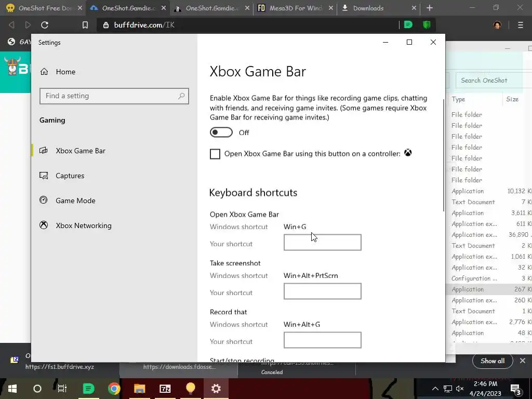Close the Downloads browser tab
This screenshot has width=532, height=399.
pos(414,8)
